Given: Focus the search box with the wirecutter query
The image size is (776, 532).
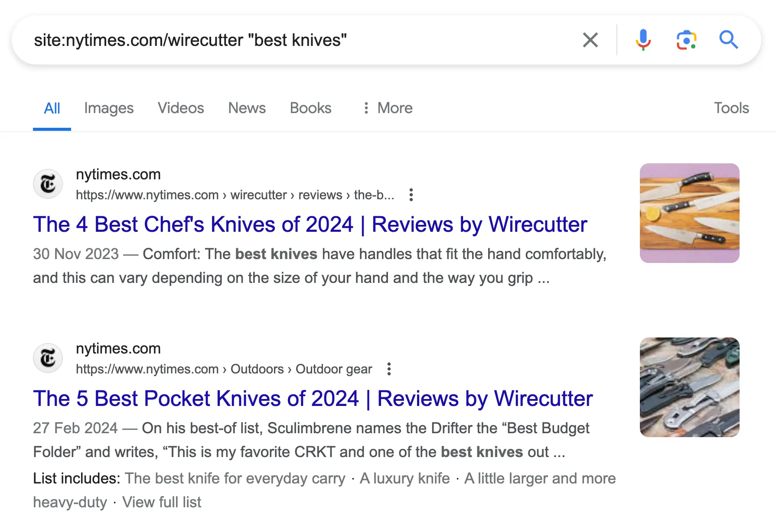Looking at the screenshot, I should point(282,40).
